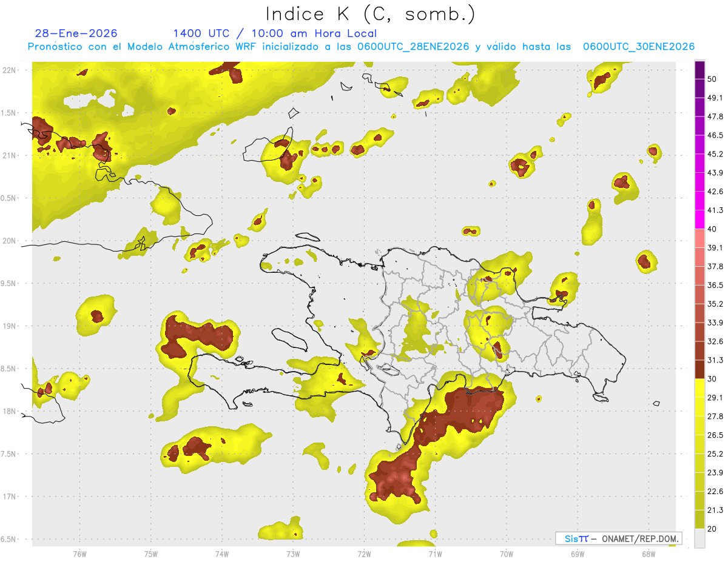The image size is (728, 562).
Task: Click the 'SisTT - ONAMET/REP.DOM.' credit box
Action: [x=618, y=538]
